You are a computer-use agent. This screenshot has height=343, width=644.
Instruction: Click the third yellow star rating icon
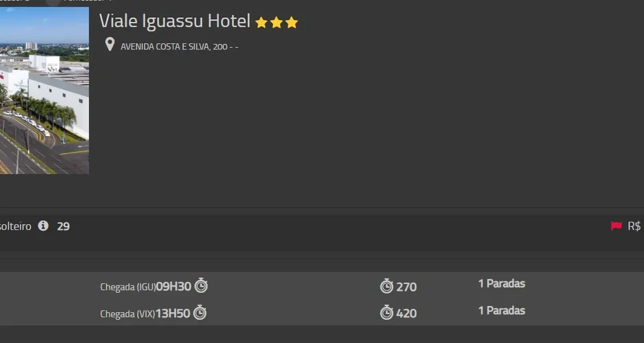(292, 23)
